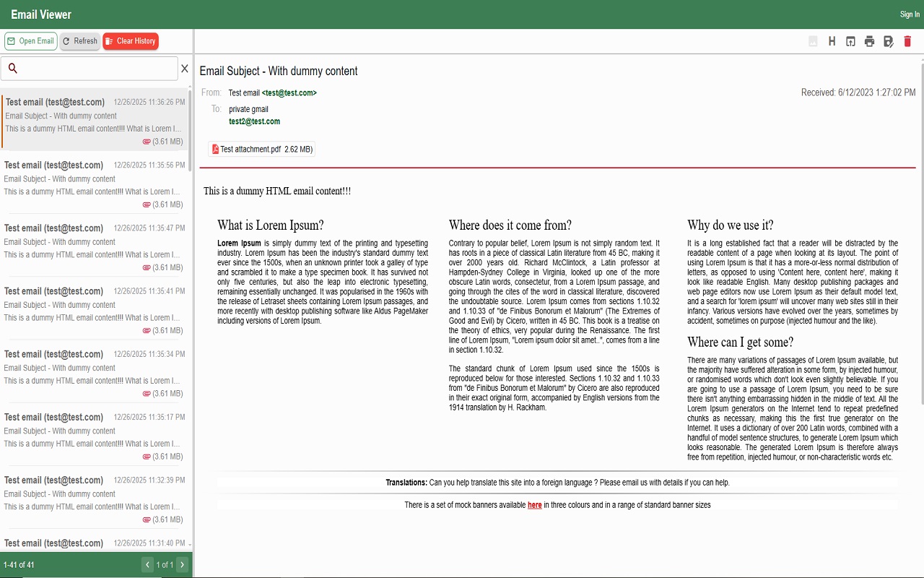Click the Clear History button
924x578 pixels.
pyautogui.click(x=130, y=41)
